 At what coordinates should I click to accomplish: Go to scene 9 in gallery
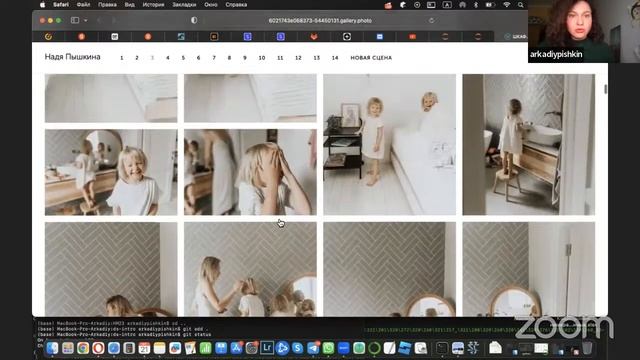point(245,58)
